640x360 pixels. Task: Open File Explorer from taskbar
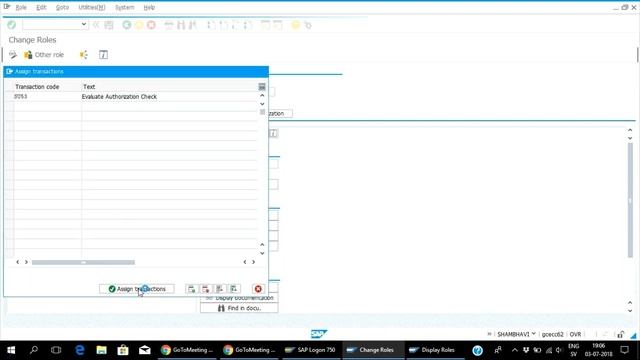[101, 350]
